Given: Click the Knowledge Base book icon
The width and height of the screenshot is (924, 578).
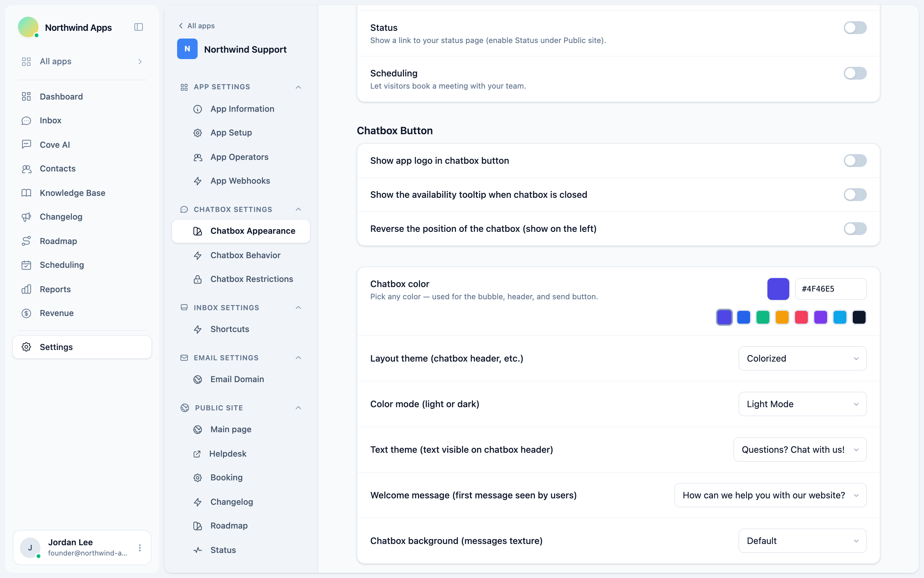Looking at the screenshot, I should pyautogui.click(x=26, y=193).
